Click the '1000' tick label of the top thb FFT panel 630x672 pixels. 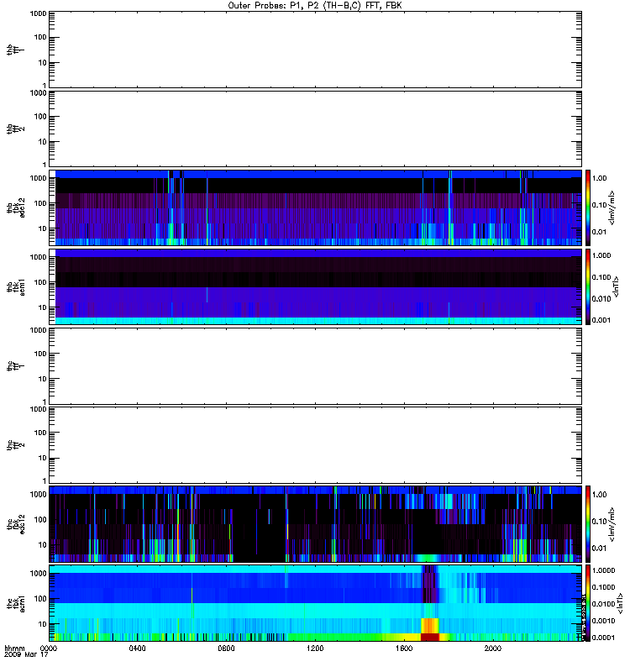coord(38,13)
